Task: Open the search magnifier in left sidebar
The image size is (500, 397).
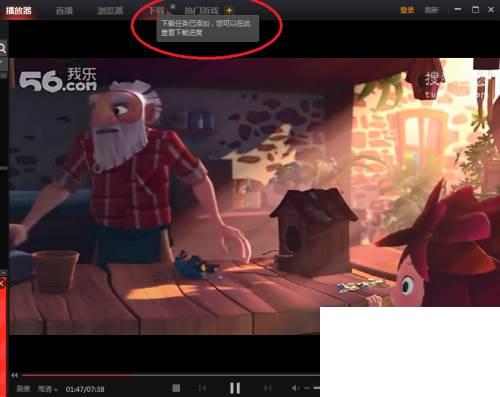Action: click(x=3, y=49)
